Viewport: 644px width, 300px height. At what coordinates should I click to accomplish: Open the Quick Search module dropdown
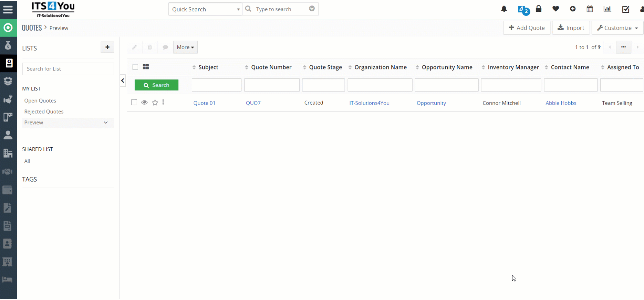[x=206, y=9]
